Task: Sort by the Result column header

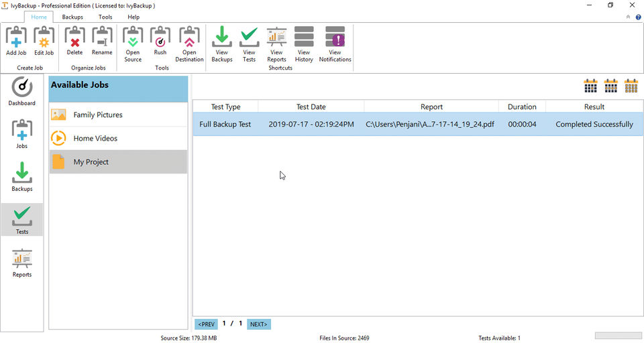Action: 594,107
